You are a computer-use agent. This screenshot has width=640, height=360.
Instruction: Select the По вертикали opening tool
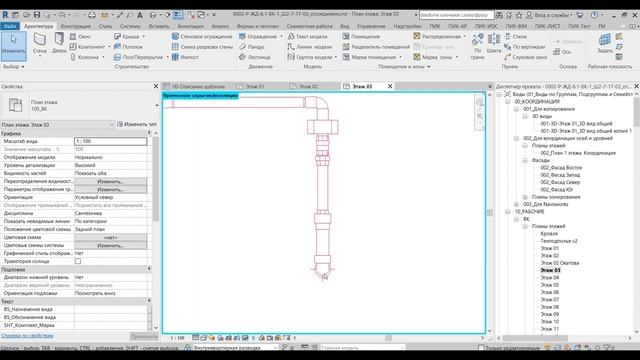coord(525,47)
